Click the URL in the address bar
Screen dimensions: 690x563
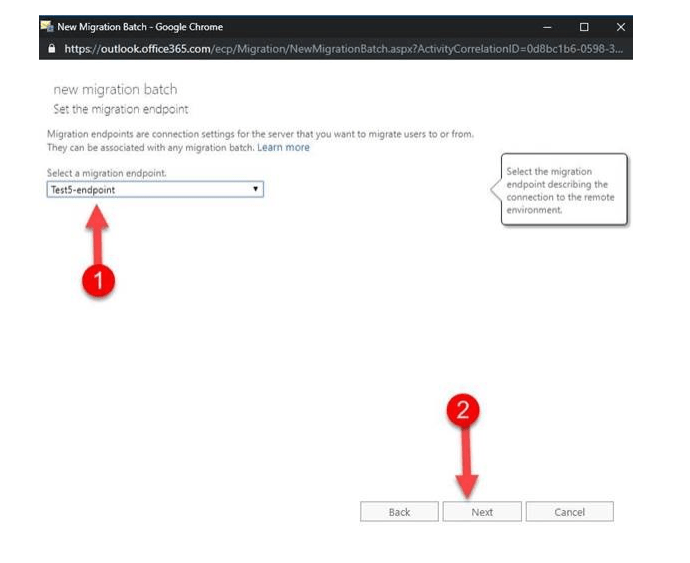343,49
